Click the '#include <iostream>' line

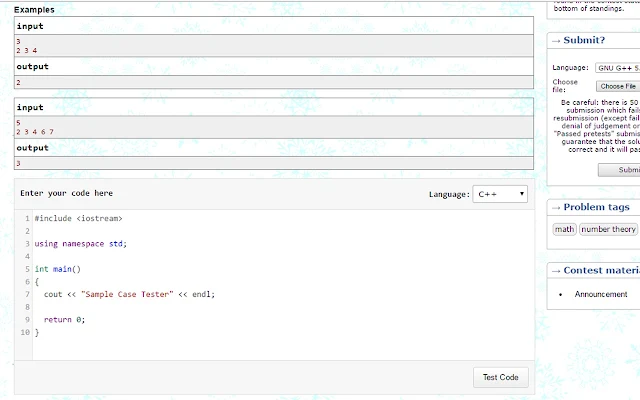pos(78,218)
